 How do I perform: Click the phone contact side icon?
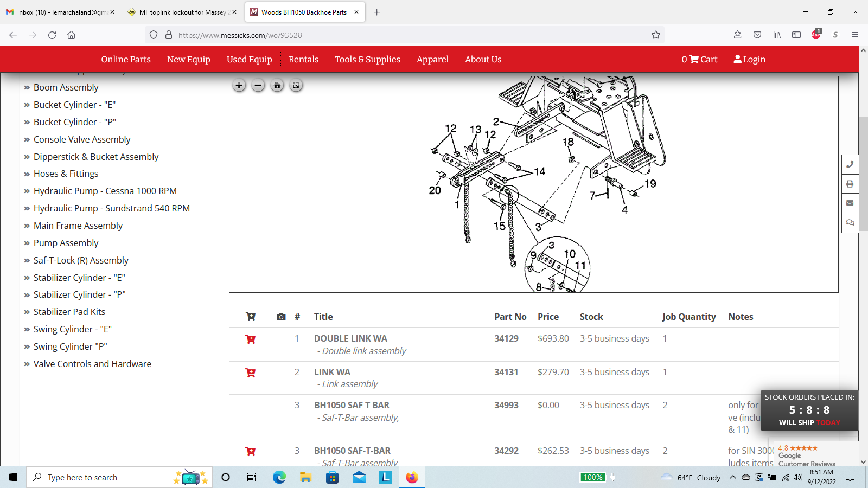coord(850,164)
